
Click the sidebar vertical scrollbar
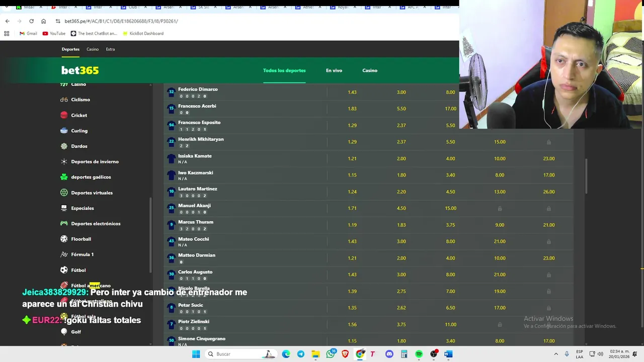150,235
